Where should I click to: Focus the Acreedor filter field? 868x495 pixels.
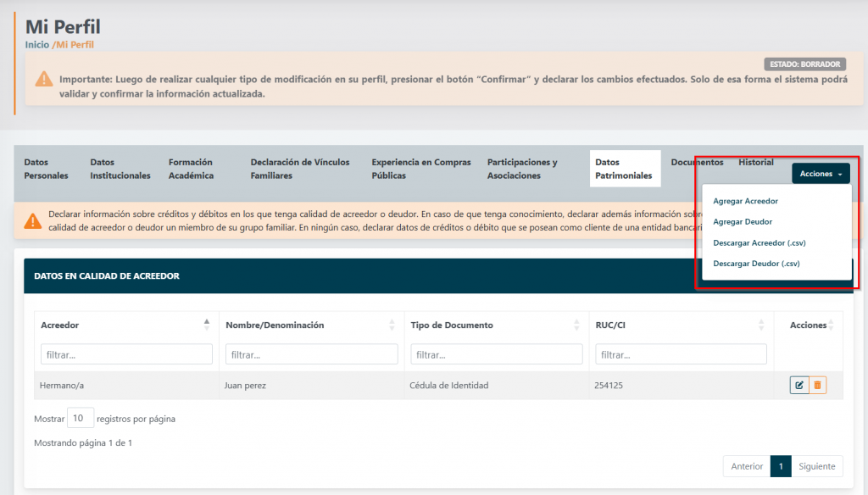(127, 354)
